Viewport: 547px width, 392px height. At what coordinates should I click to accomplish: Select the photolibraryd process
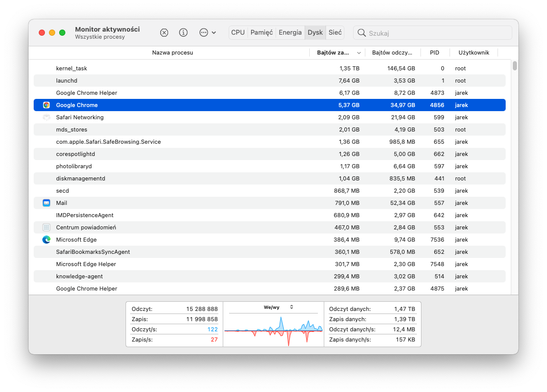tap(269, 166)
